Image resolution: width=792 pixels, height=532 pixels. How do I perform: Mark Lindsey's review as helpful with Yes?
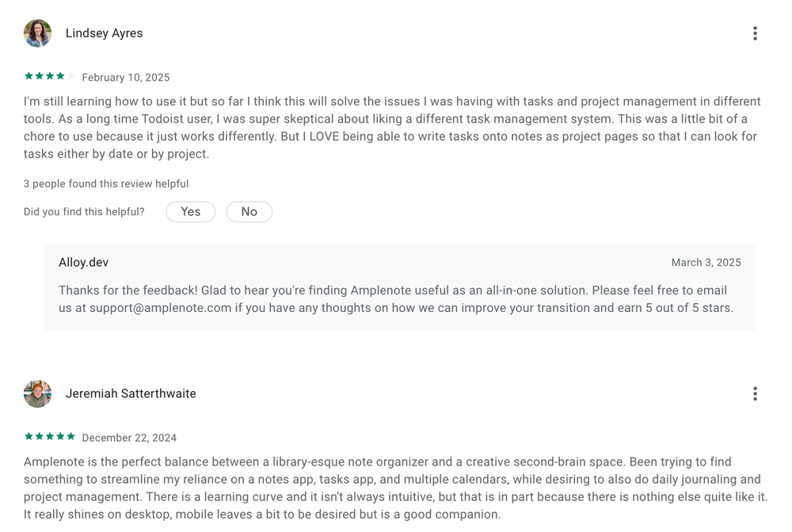[190, 211]
